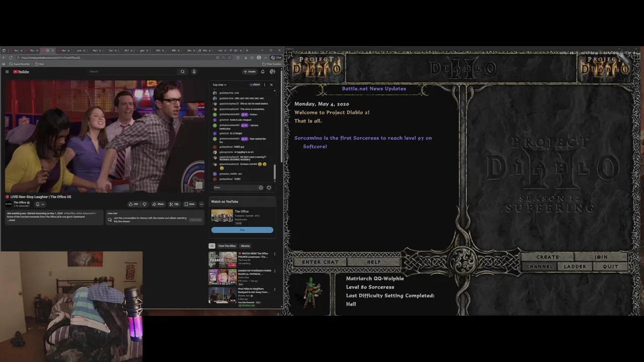Click CREATE game button in Diablo
This screenshot has width=644, height=362.
[x=547, y=257]
